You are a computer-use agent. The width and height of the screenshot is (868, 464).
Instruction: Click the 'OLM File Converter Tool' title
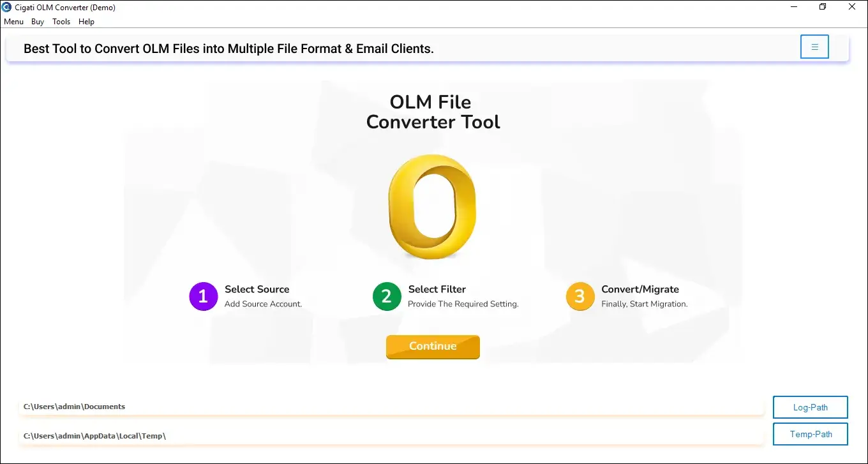[433, 112]
